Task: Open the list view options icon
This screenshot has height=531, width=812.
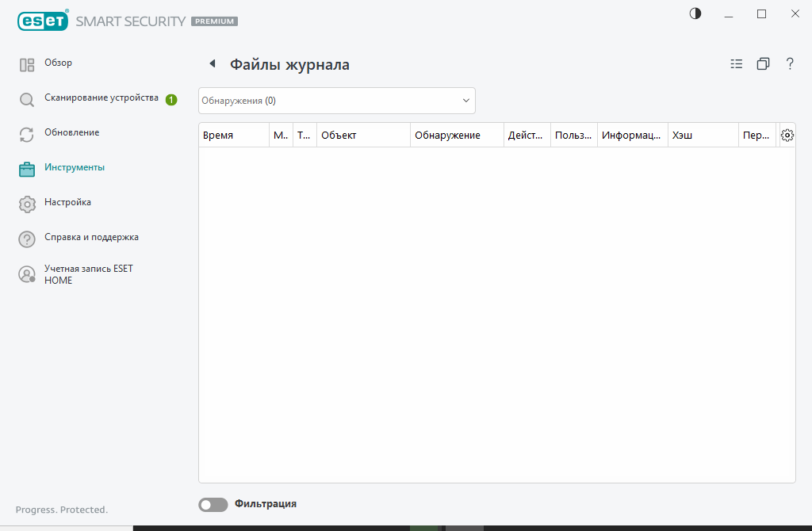Action: point(736,63)
